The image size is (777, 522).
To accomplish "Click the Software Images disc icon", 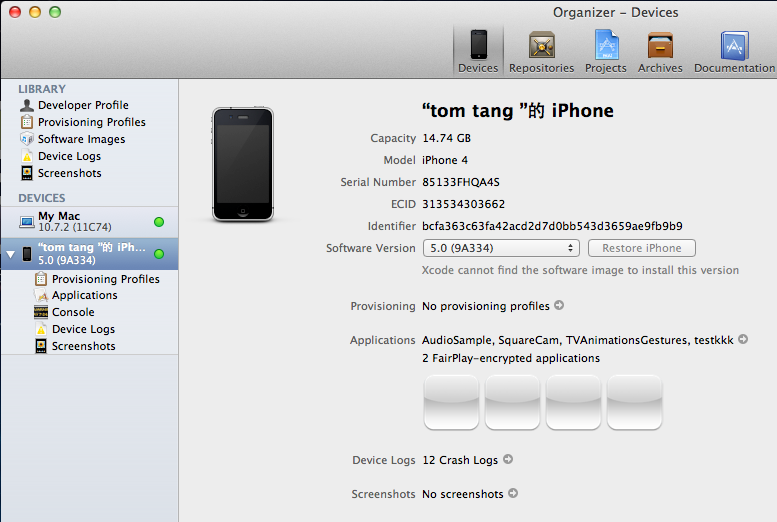I will (x=27, y=139).
